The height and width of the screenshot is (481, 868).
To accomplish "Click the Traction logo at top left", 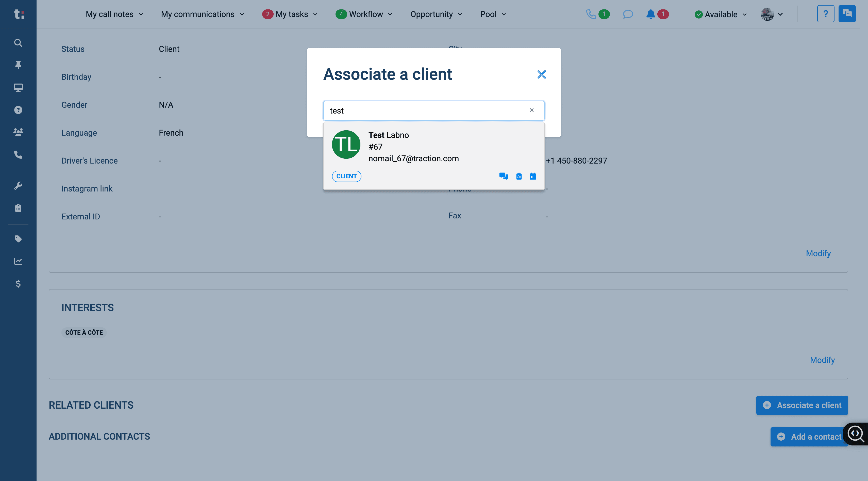I will coord(19,14).
